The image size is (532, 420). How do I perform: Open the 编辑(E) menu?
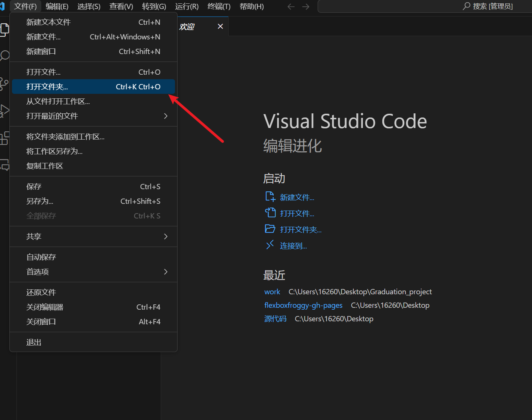click(57, 6)
